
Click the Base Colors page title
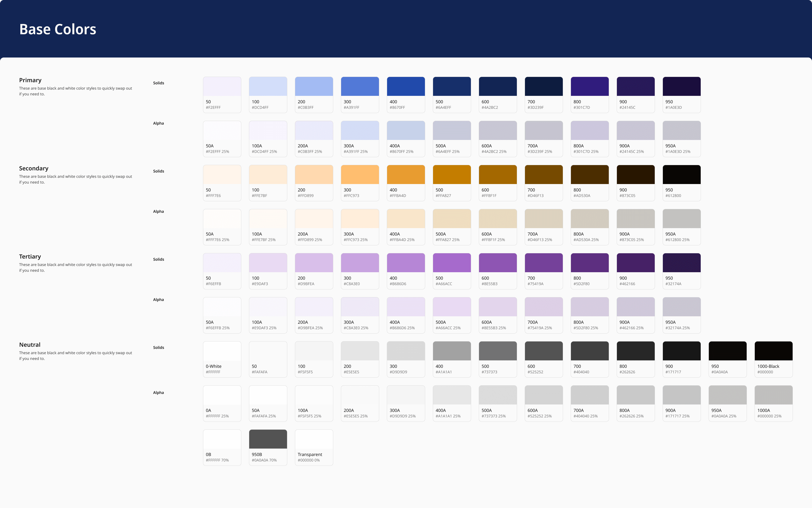coord(58,29)
